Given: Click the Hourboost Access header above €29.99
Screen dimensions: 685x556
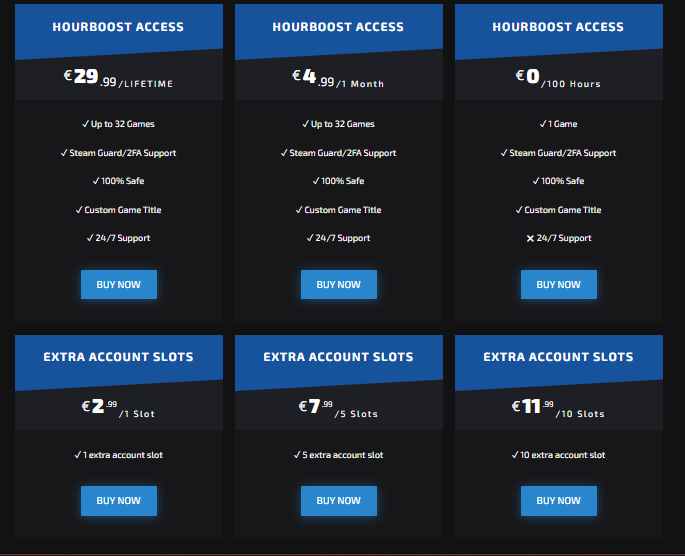Looking at the screenshot, I should [x=118, y=27].
